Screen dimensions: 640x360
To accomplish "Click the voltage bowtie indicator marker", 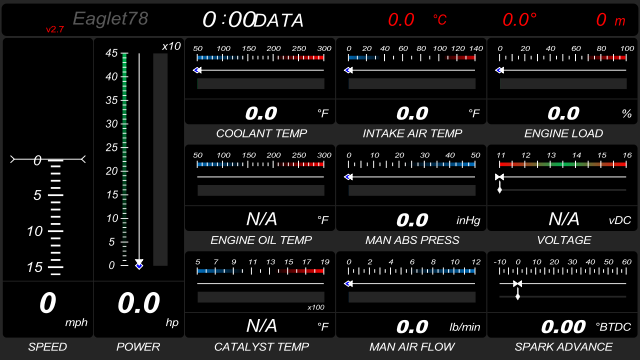I will pos(500,177).
